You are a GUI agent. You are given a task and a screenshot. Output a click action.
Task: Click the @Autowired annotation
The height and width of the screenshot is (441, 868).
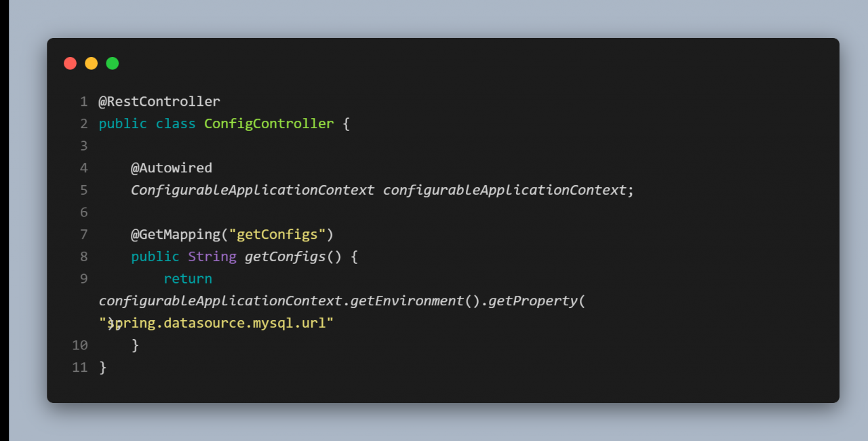point(172,168)
